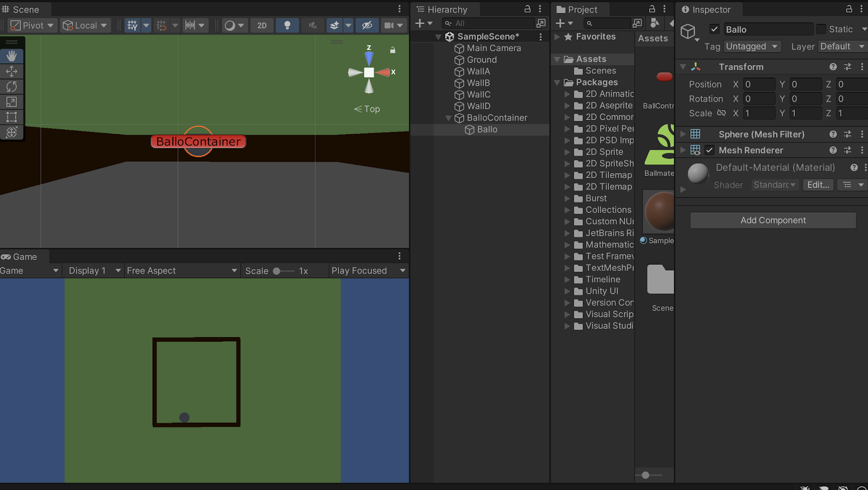
Task: Select the Scale tool in Scene toolbar
Action: (11, 102)
